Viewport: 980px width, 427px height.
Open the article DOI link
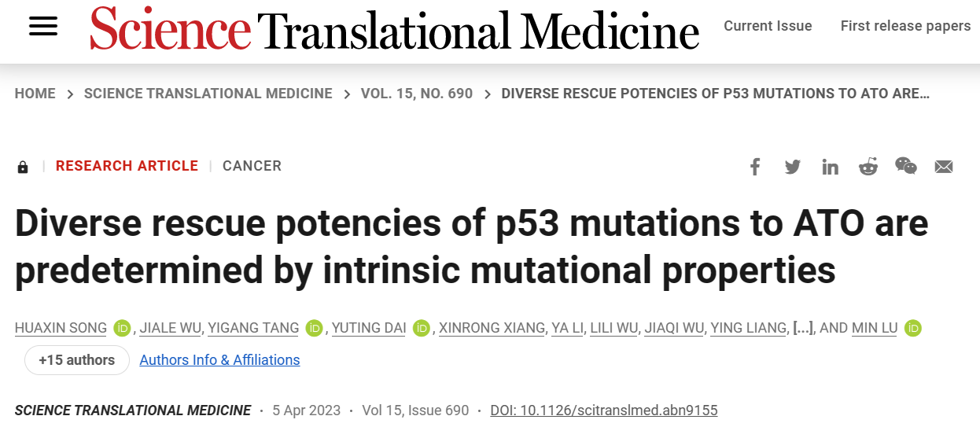pos(604,410)
